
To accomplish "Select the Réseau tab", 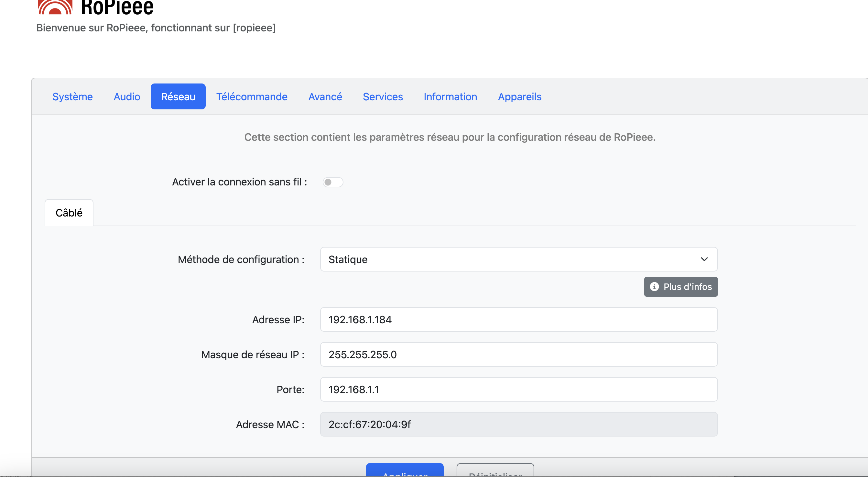I will (x=178, y=97).
